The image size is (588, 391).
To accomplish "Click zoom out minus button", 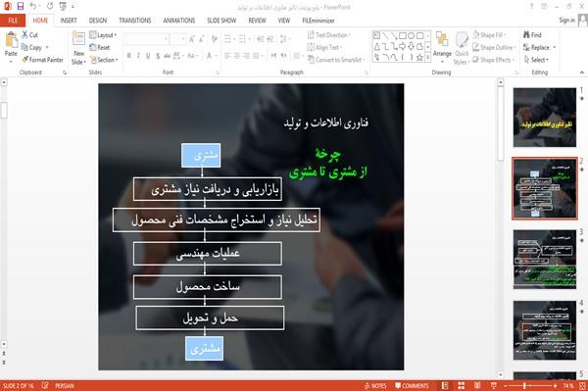I will tap(506, 386).
